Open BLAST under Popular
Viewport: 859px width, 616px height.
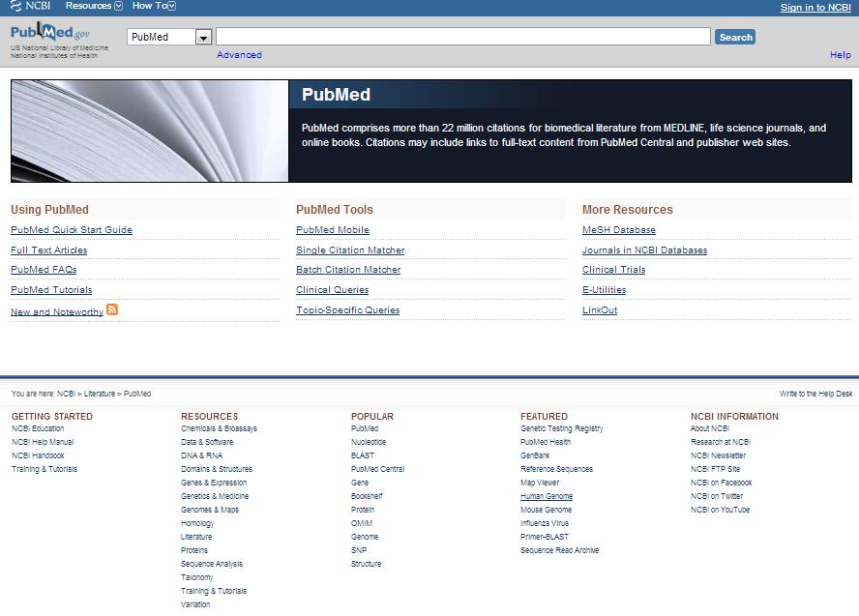tap(362, 455)
